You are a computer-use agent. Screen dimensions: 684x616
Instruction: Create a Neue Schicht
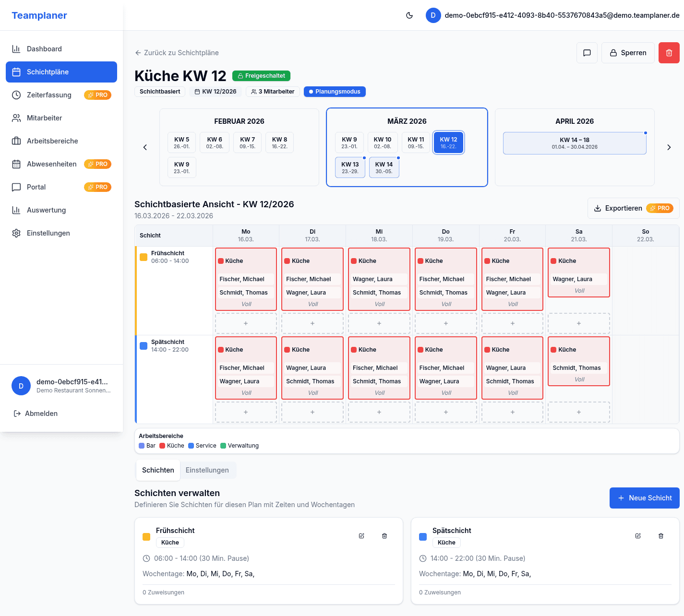644,498
